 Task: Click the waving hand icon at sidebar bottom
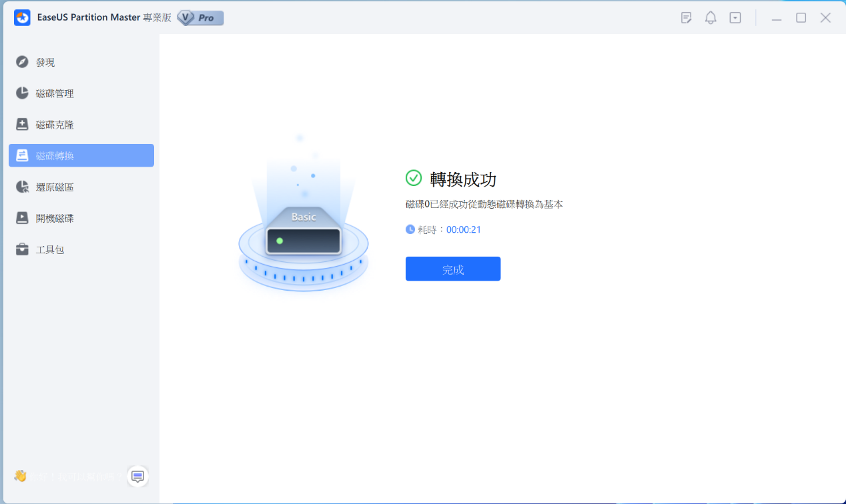point(20,476)
